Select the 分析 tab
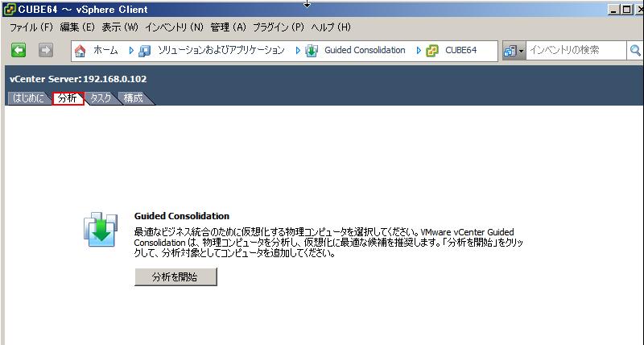The width and height of the screenshot is (644, 345). [68, 98]
